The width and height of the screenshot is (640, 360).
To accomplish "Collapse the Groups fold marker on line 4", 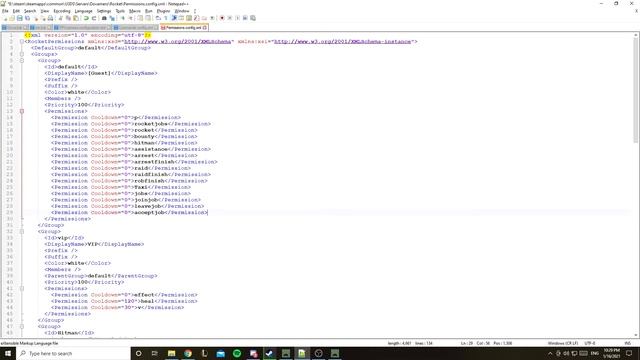I will [x=22, y=54].
